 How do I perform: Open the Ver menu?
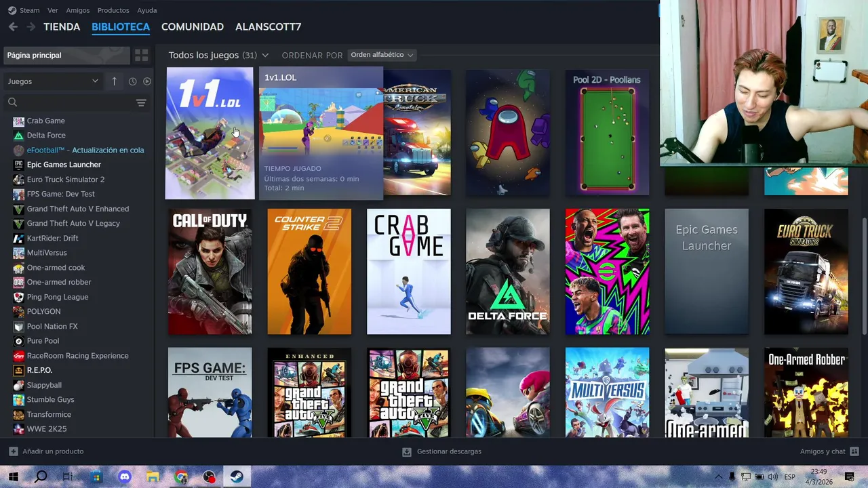tap(53, 10)
